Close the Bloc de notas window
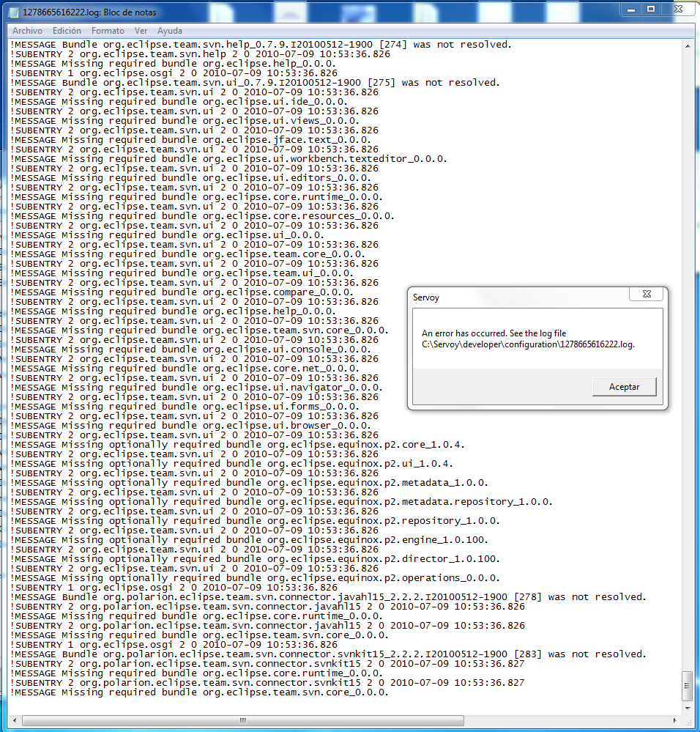 [x=679, y=9]
